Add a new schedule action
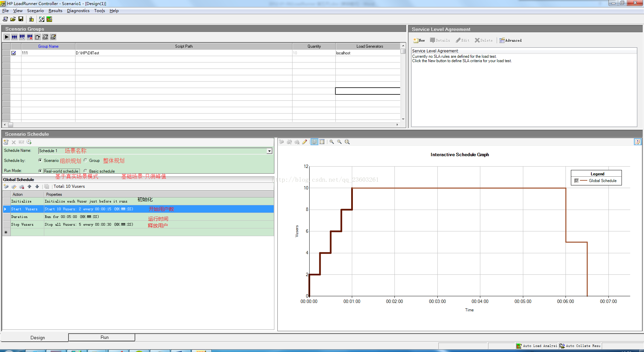 (x=6, y=186)
